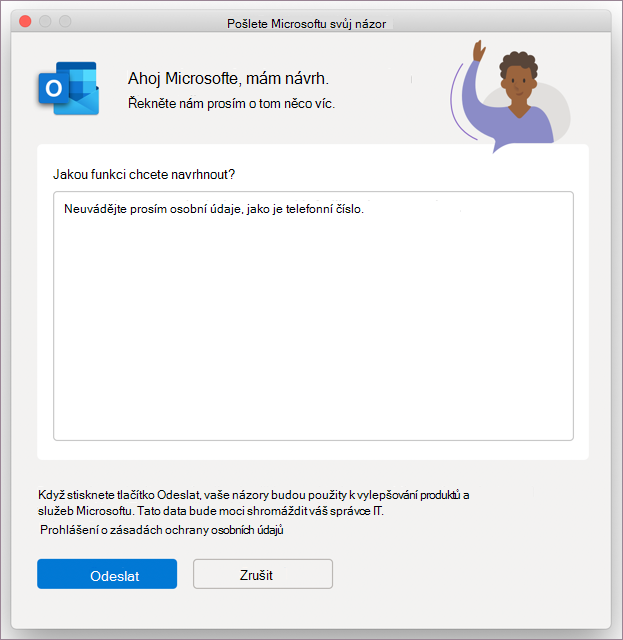Click the waving person illustration
623x640 pixels.
510,96
